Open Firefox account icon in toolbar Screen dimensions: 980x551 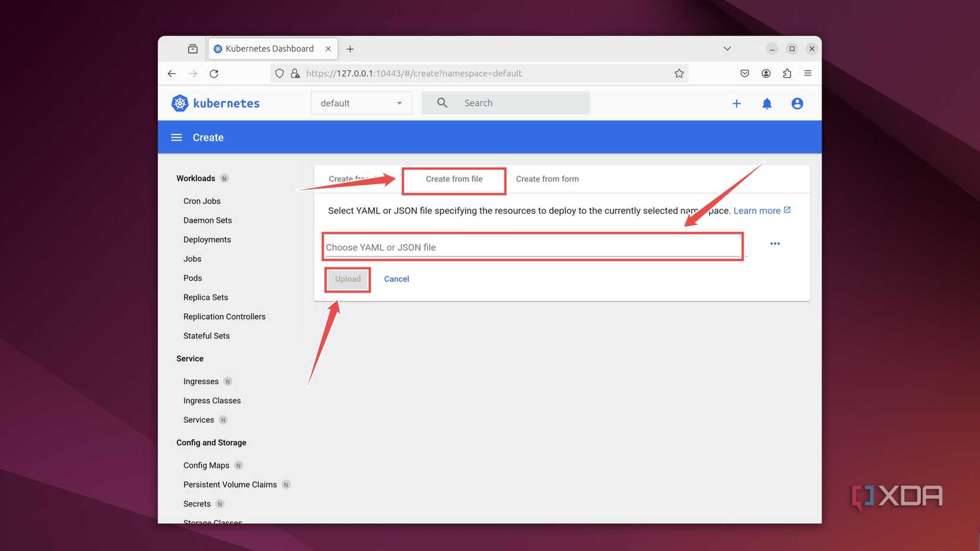coord(766,74)
